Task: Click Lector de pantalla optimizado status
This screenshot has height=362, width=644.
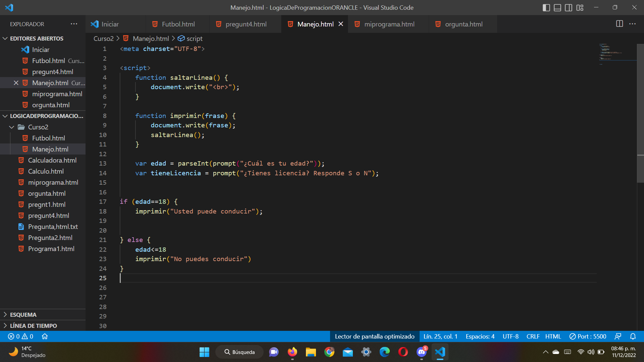Action: 375,336
